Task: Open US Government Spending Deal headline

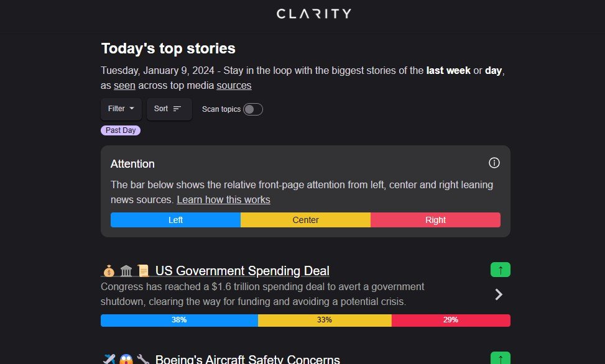Action: coord(242,271)
